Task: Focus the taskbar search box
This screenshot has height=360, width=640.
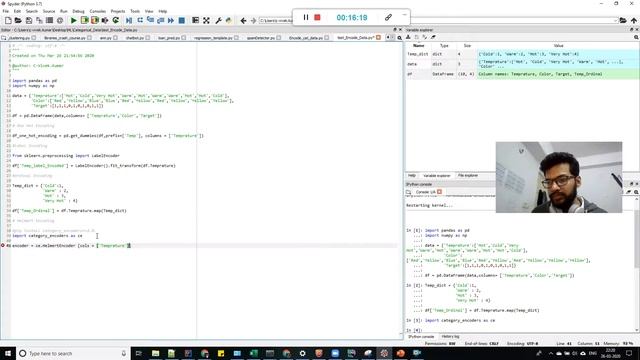Action: pos(73,353)
